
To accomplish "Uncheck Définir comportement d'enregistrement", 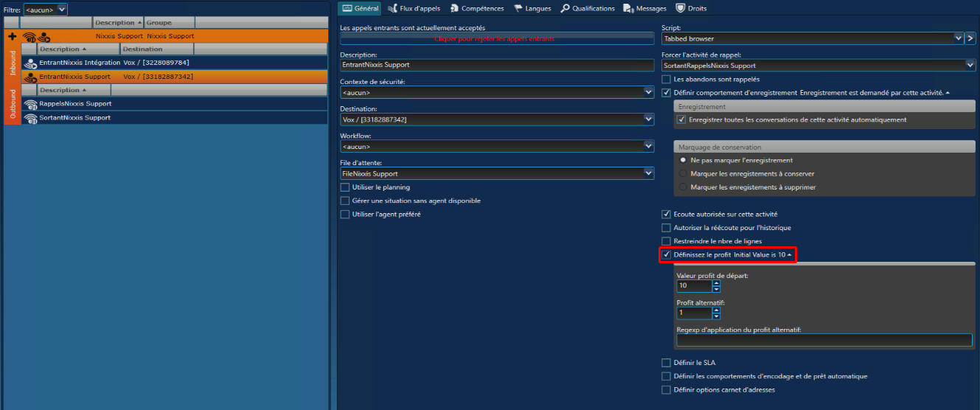I will pyautogui.click(x=667, y=93).
